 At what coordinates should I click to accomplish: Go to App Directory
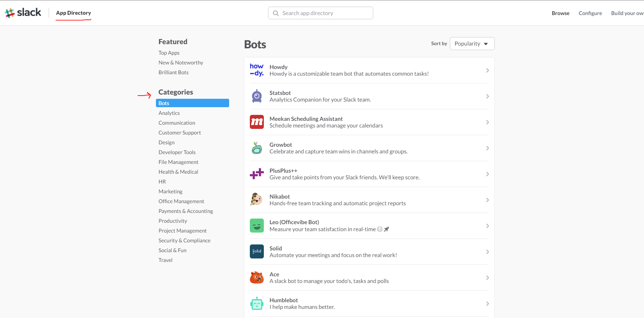point(73,13)
